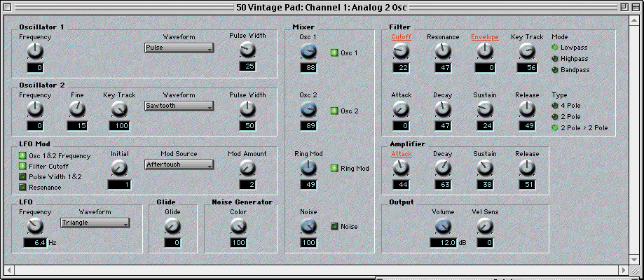This screenshot has height=280, width=644.
Task: Click the Oscillator 2 Fine knob
Action: [77, 108]
